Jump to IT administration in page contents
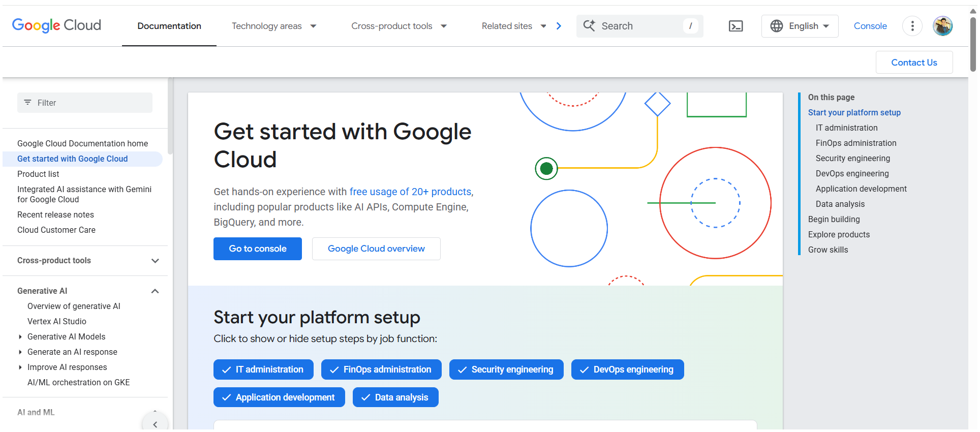This screenshot has width=980, height=432. 846,128
